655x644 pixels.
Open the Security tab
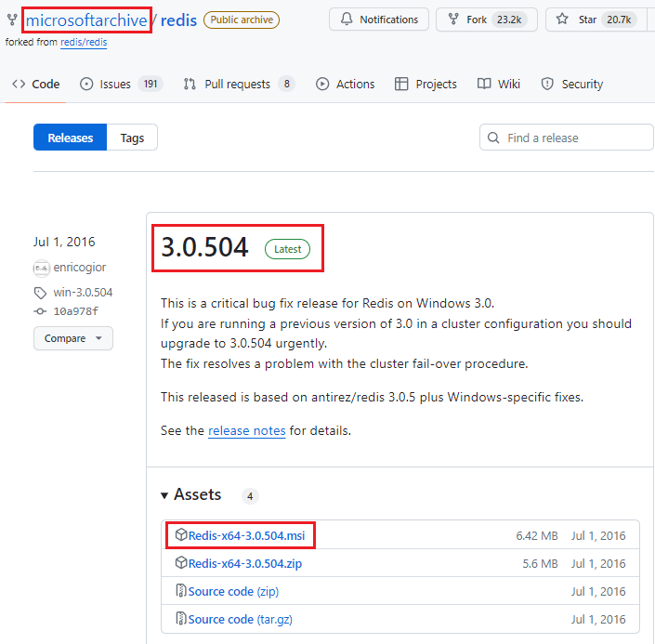click(x=572, y=84)
